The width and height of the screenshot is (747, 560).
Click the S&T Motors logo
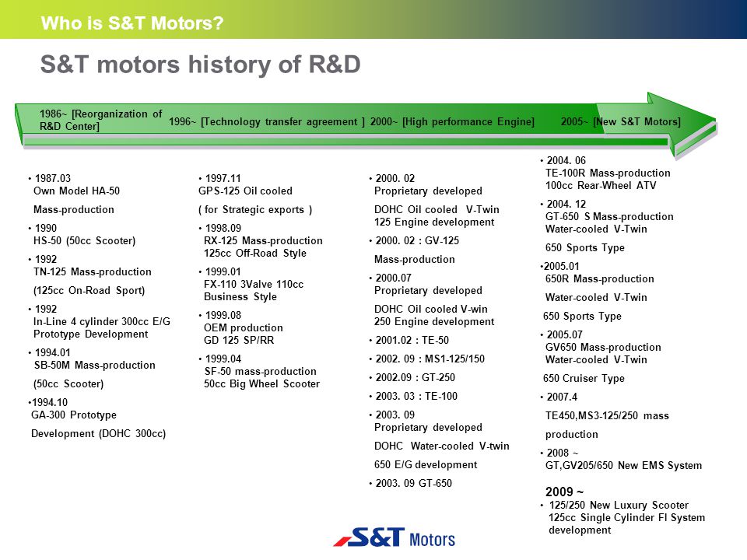(395, 537)
